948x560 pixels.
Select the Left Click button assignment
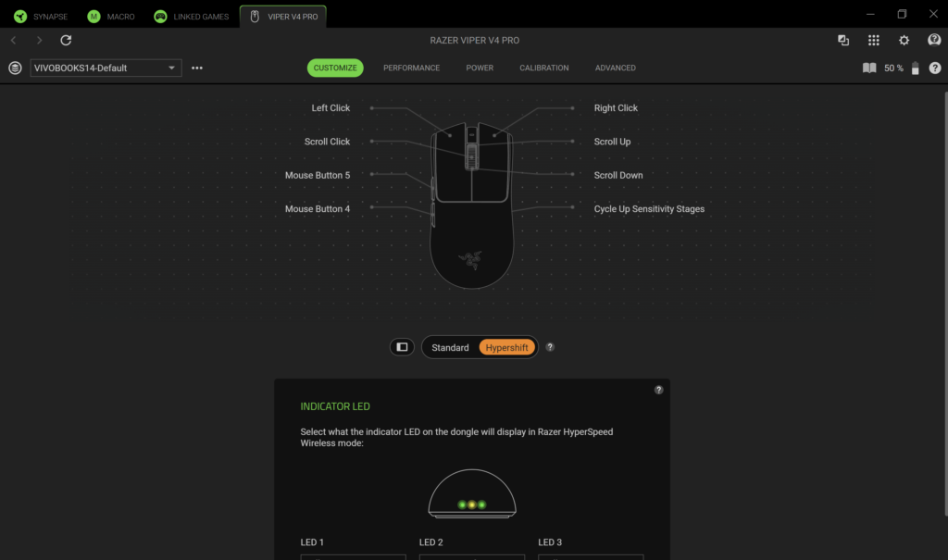pyautogui.click(x=331, y=107)
